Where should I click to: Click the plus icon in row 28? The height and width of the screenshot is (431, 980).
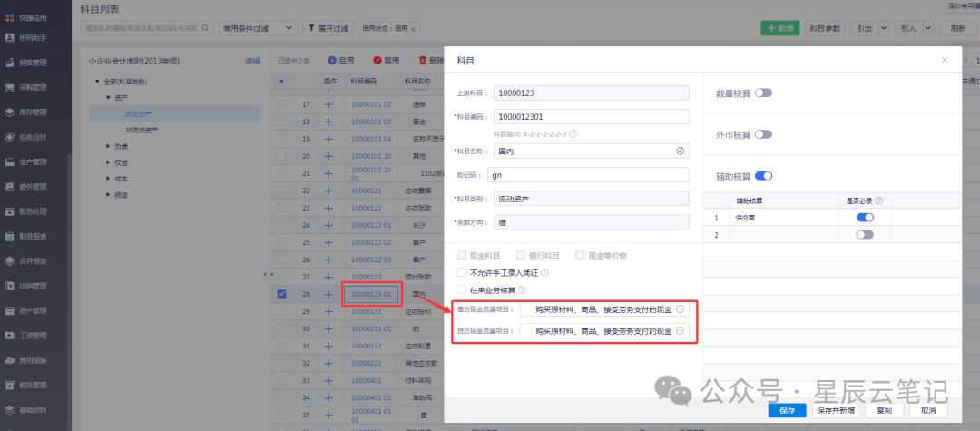coord(329,294)
